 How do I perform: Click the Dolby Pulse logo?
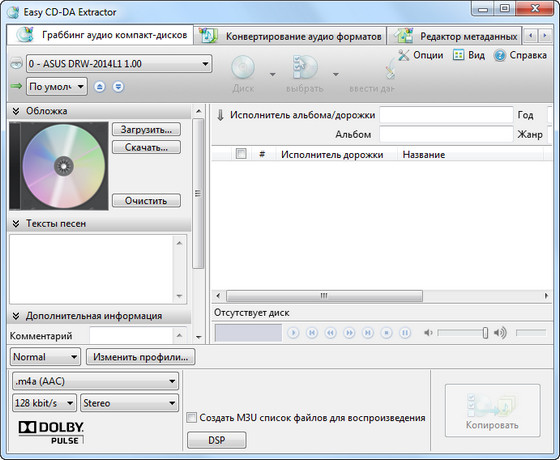[51, 432]
